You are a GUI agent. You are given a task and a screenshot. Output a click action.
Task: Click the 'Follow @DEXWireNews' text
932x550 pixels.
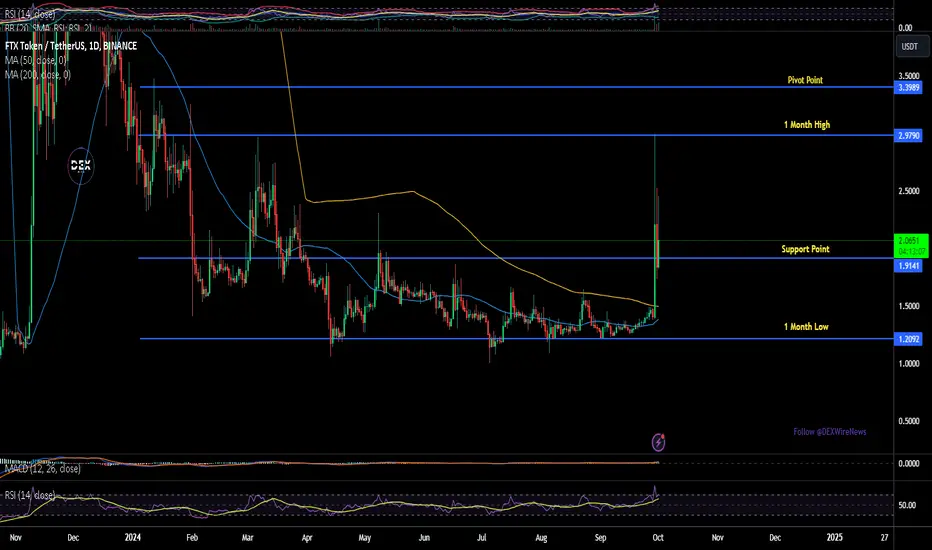click(x=830, y=432)
